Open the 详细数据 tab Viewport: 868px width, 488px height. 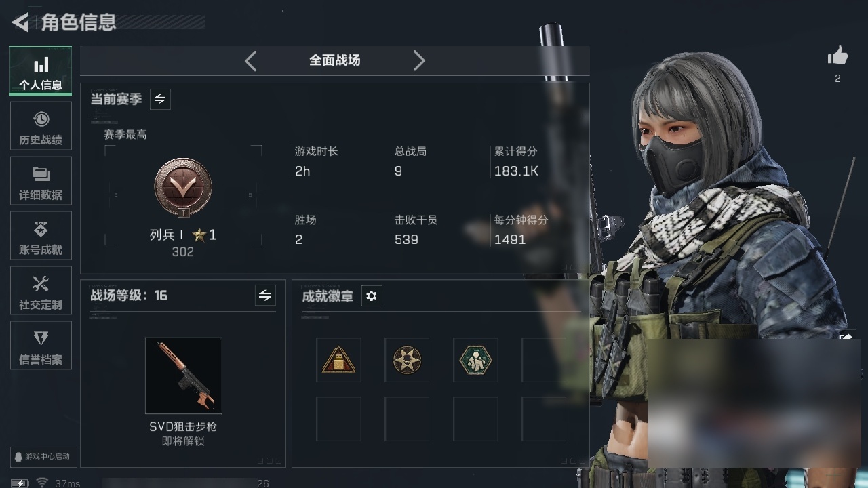41,181
